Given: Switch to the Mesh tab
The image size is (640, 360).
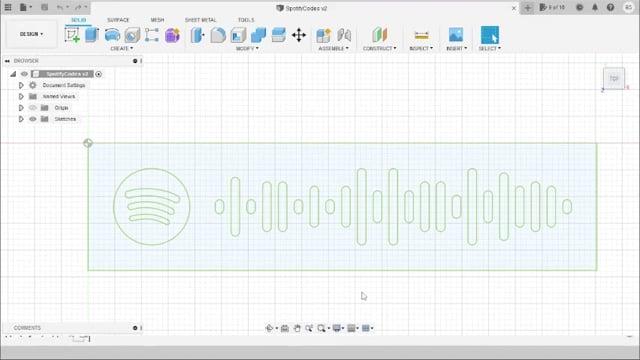Looking at the screenshot, I should 157,20.
